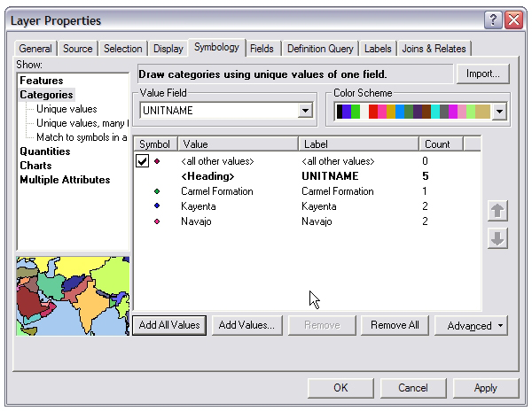Click the Import button

point(482,74)
